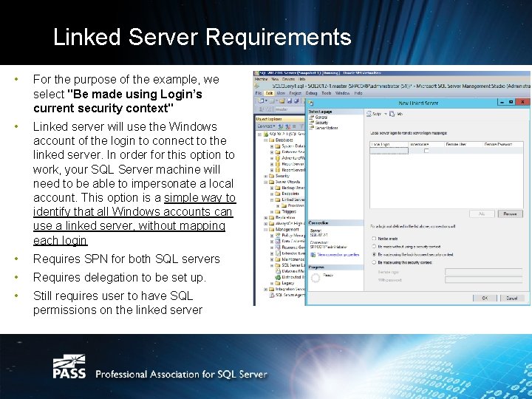This screenshot has width=532, height=399.
Task: Select the SQL2012-1 server node icon
Action: pyautogui.click(x=266, y=134)
